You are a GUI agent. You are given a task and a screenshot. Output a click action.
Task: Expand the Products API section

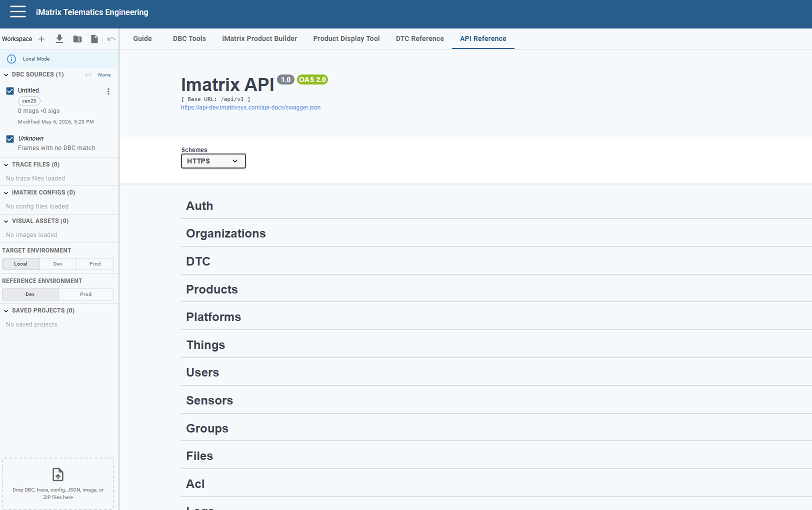(496, 289)
